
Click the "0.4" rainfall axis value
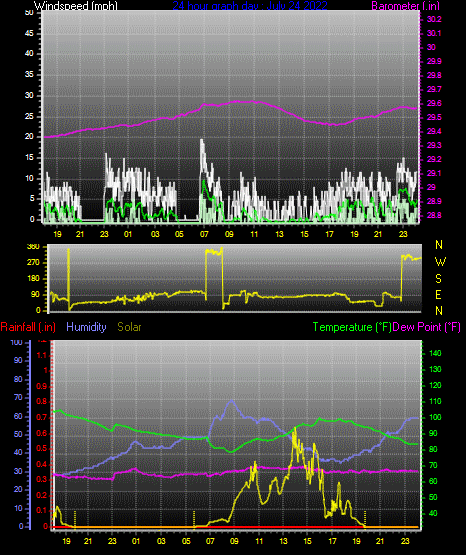click(x=42, y=464)
